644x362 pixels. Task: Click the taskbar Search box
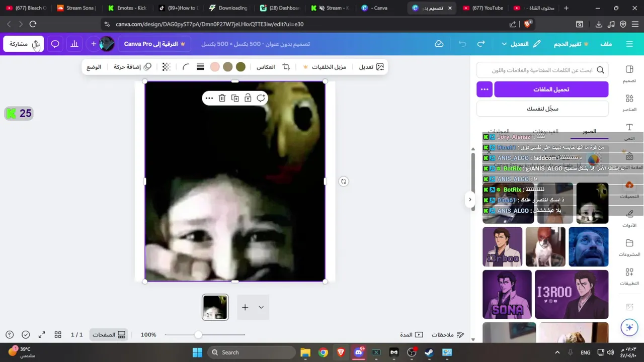pos(252,352)
